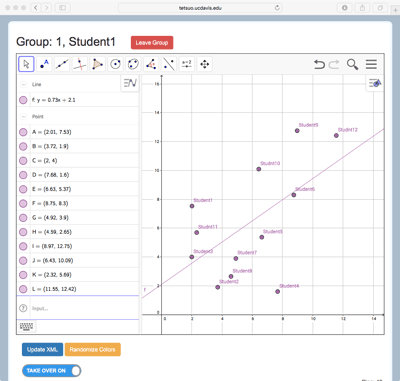Select point Student5 on graph

pyautogui.click(x=262, y=237)
